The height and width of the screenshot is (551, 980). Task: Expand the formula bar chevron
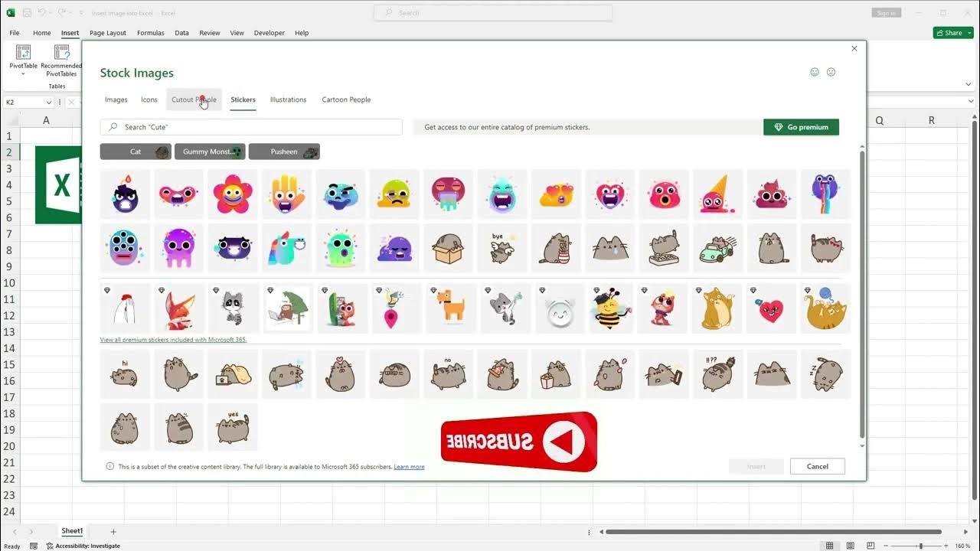click(972, 103)
